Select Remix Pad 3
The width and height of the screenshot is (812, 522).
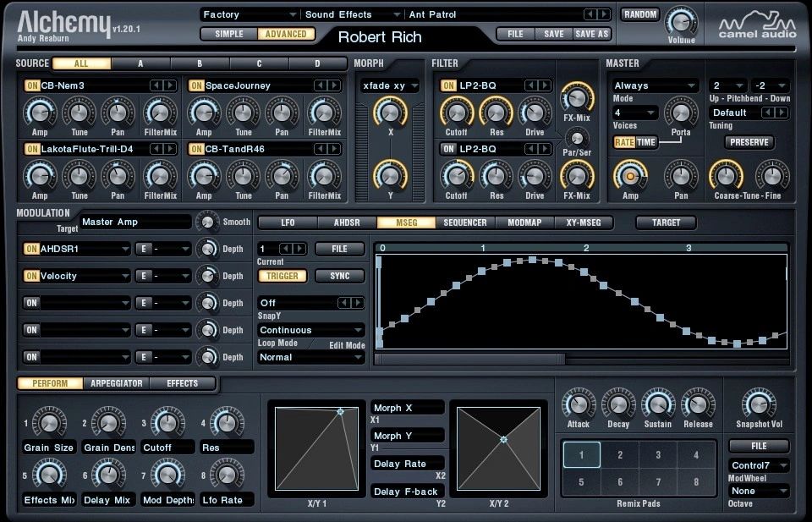tap(660, 454)
